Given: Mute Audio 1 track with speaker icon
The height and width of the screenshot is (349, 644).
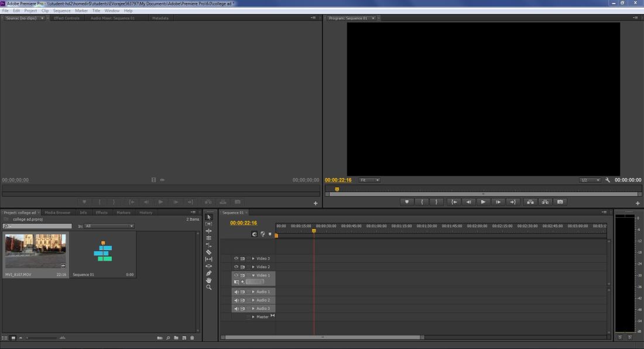Looking at the screenshot, I should [x=237, y=292].
